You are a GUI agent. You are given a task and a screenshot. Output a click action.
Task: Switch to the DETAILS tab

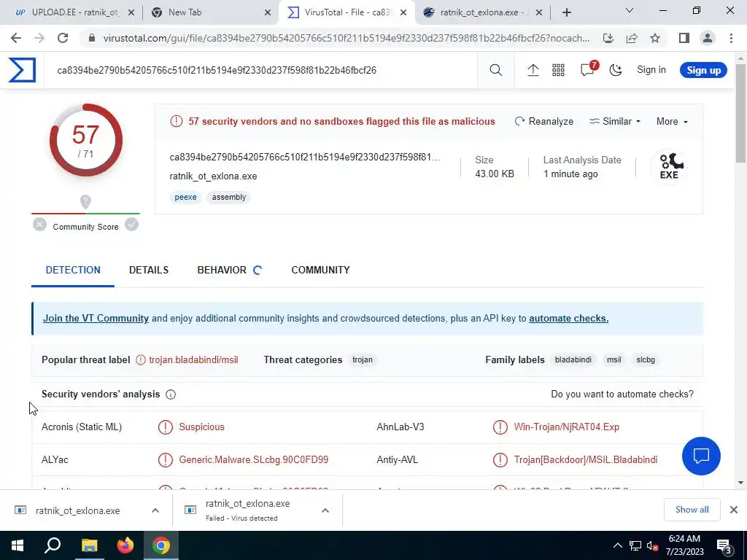click(x=149, y=270)
